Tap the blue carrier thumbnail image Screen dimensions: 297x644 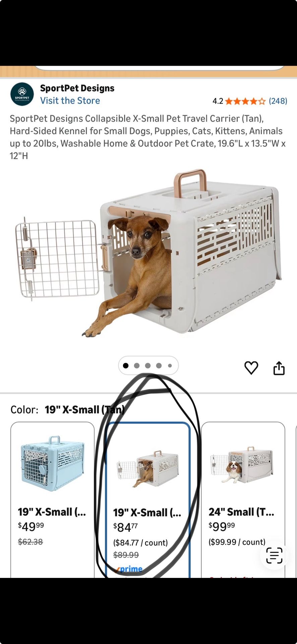pos(53,464)
